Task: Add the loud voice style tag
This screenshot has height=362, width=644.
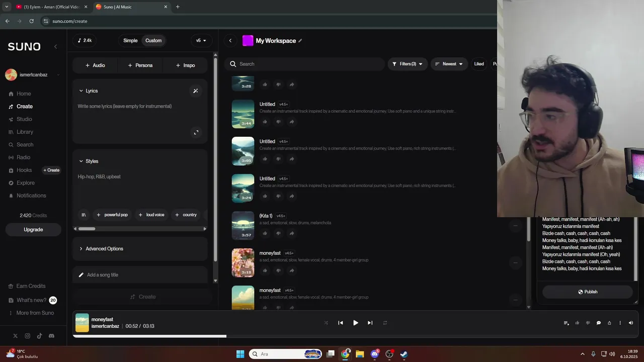Action: pos(151,215)
